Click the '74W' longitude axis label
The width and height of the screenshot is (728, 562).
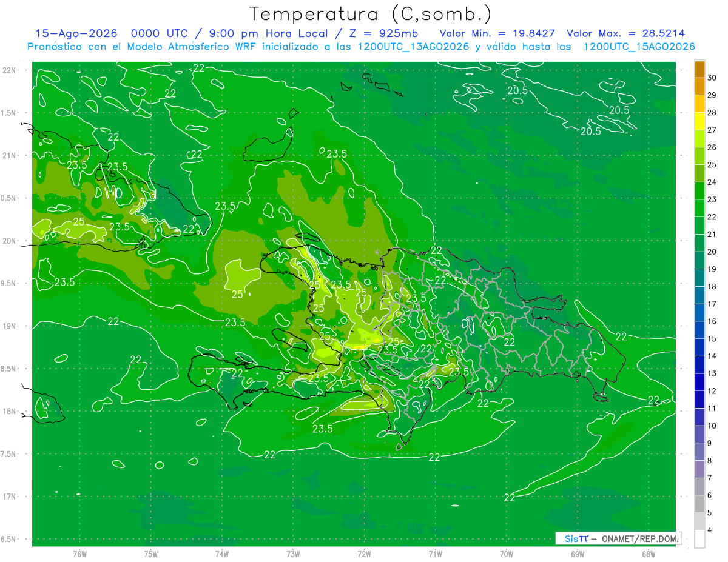222,554
